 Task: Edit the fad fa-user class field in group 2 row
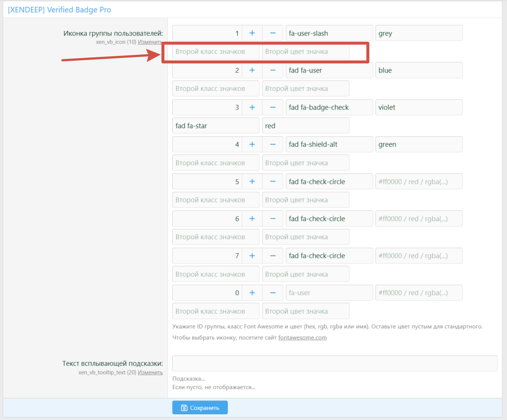click(x=329, y=70)
